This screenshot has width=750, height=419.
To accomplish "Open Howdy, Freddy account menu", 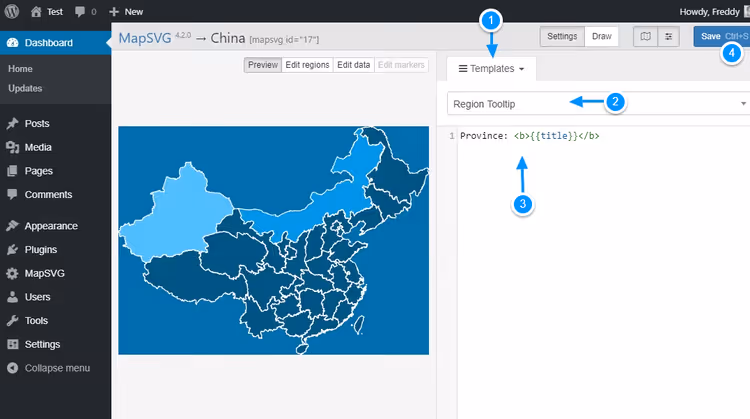I will click(x=709, y=11).
